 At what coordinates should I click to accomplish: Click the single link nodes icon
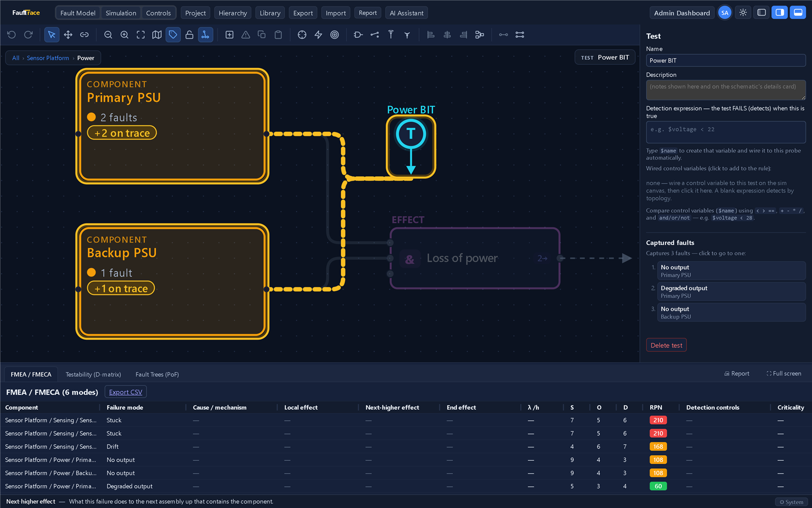(503, 35)
